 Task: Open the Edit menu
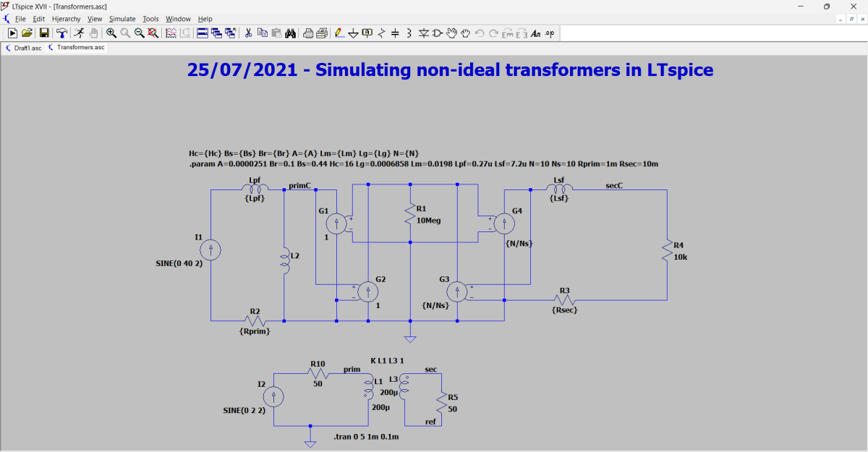[39, 18]
